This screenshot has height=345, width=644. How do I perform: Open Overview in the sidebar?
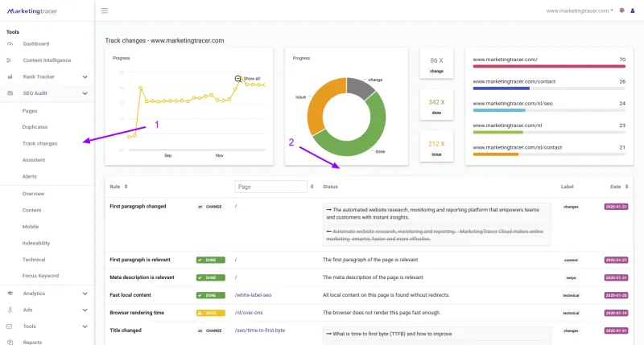click(33, 194)
